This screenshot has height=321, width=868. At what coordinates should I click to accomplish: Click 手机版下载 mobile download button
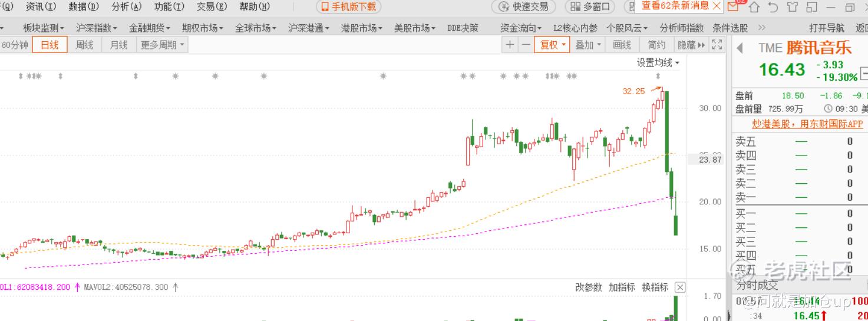coord(349,6)
